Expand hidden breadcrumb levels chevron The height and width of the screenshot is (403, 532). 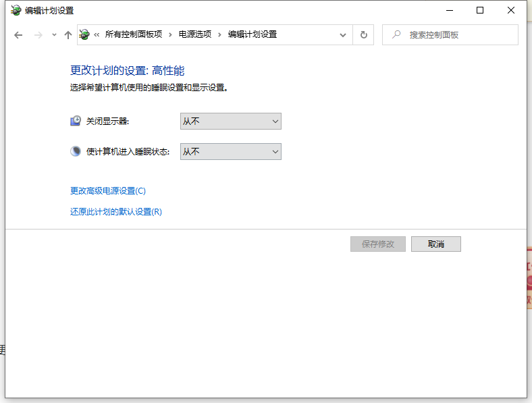click(x=97, y=34)
